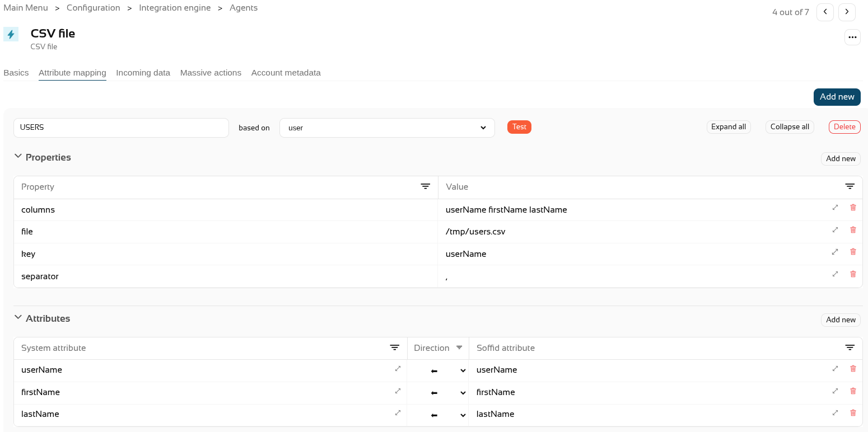The width and height of the screenshot is (868, 432).
Task: Collapse the Attributes section chevron
Action: coord(18,318)
